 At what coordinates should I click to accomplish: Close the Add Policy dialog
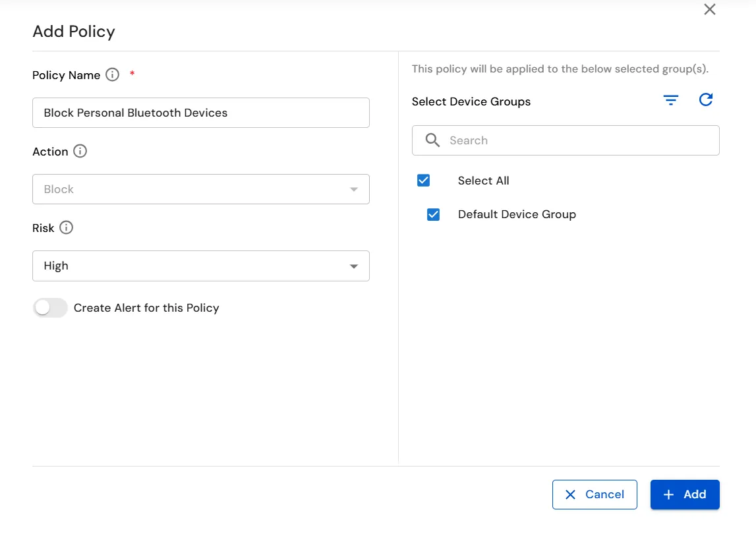coord(710,9)
